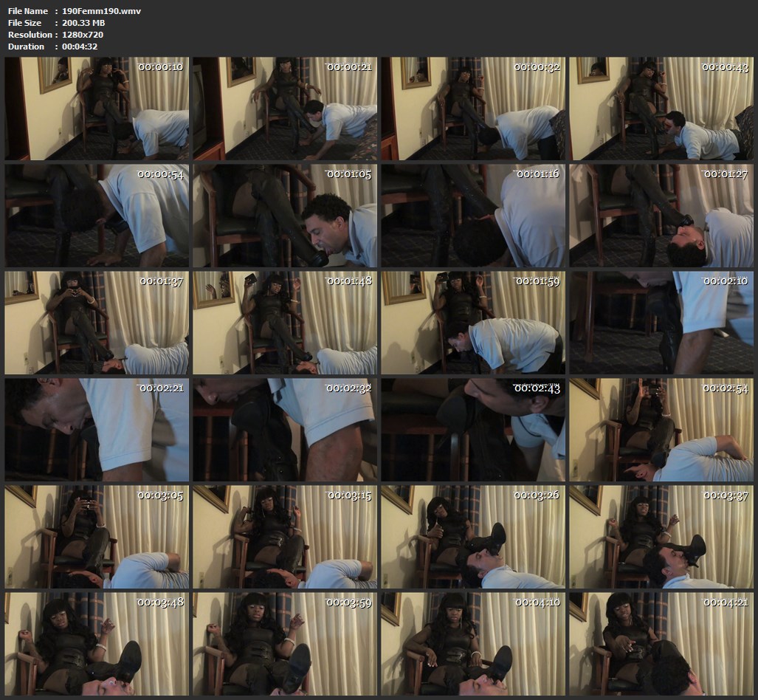Pick the preview at 00:01:59
The height and width of the screenshot is (700, 758).
pyautogui.click(x=473, y=323)
